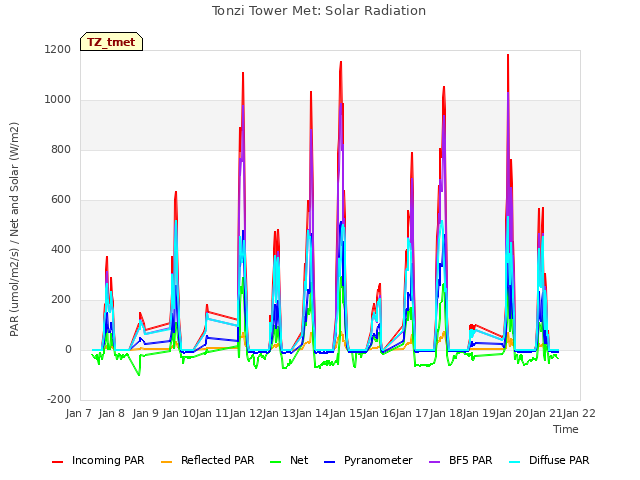Click the Jan 22 x-axis tick label
The image size is (640, 480).
(x=579, y=413)
